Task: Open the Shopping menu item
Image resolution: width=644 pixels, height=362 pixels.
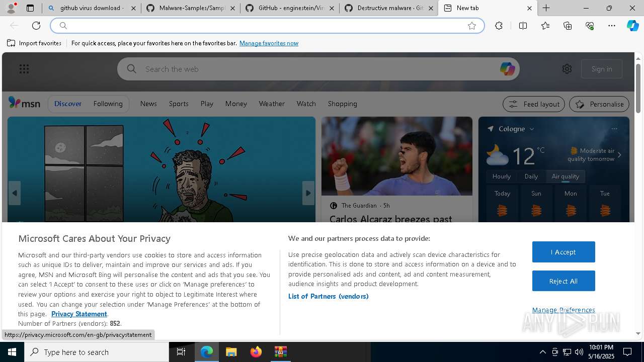Action: point(342,104)
